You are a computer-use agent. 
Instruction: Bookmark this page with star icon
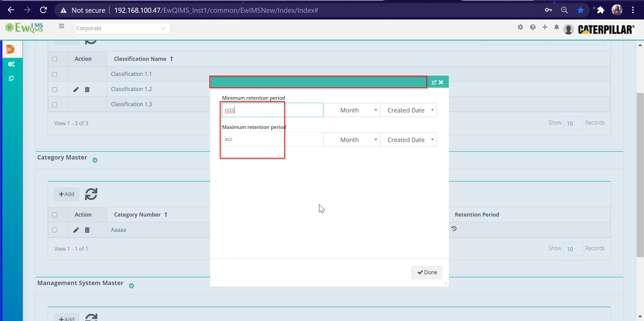tap(581, 10)
